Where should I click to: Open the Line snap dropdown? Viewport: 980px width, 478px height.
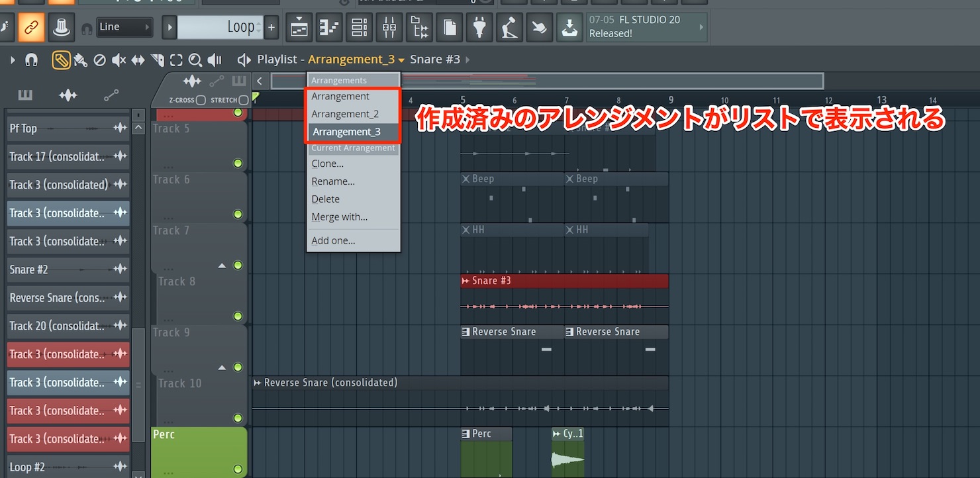[x=124, y=27]
